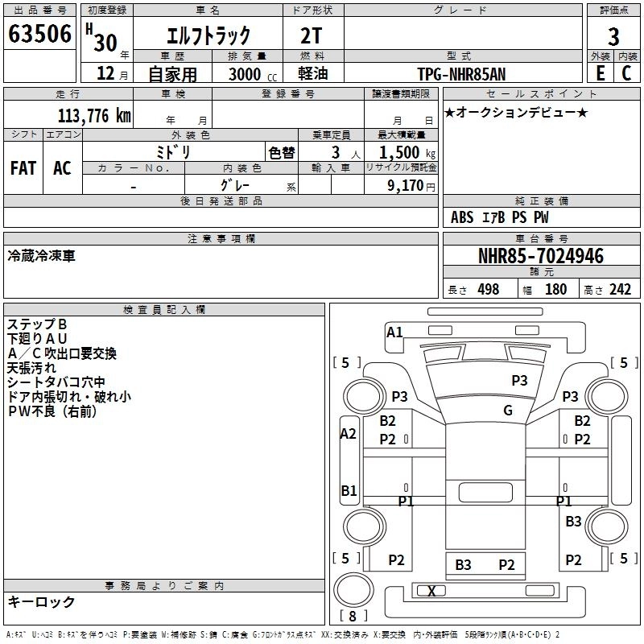Select the office notice キーロック
This screenshot has width=644, height=644.
[x=41, y=601]
